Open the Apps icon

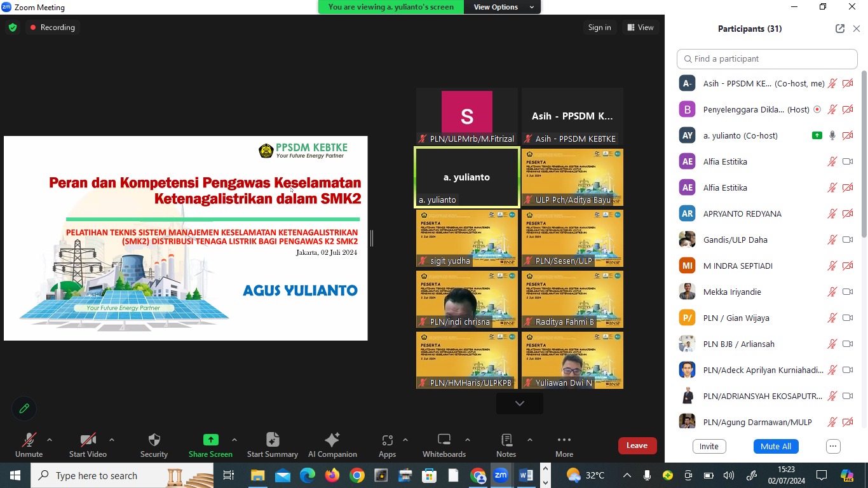387,440
